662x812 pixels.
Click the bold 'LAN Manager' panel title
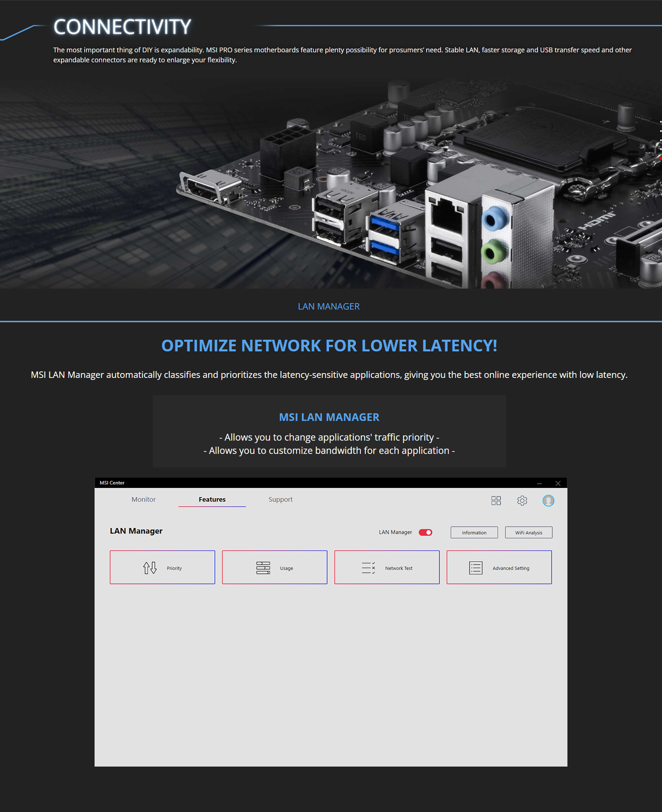point(136,531)
